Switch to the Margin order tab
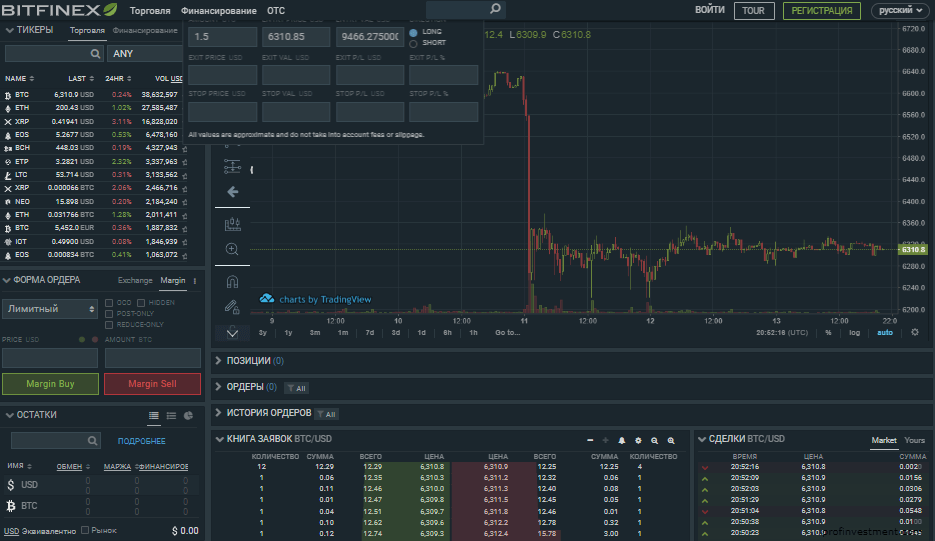935x541 pixels. (x=173, y=280)
